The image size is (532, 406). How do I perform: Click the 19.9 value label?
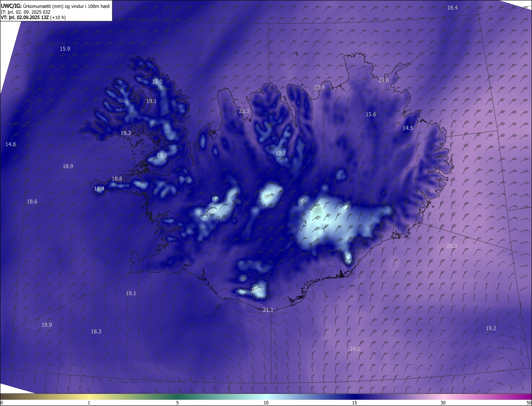(47, 325)
